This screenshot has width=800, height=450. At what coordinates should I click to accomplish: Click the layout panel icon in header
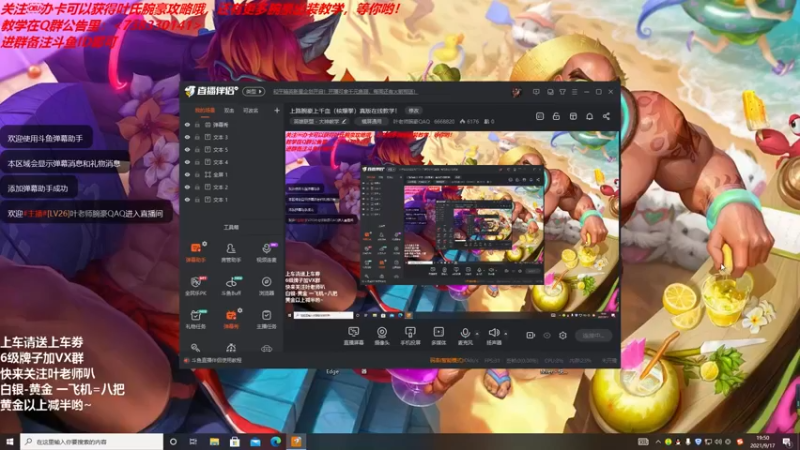point(573,116)
